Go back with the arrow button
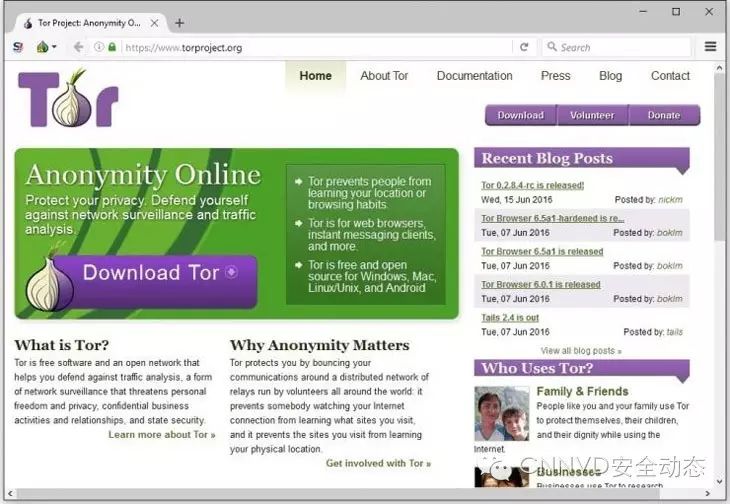730x504 pixels. tap(78, 47)
